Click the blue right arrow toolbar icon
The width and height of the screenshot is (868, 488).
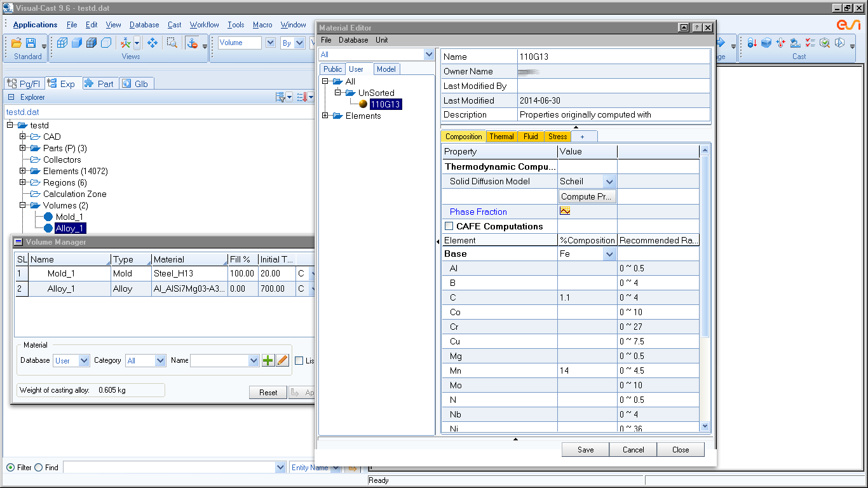[x=721, y=43]
